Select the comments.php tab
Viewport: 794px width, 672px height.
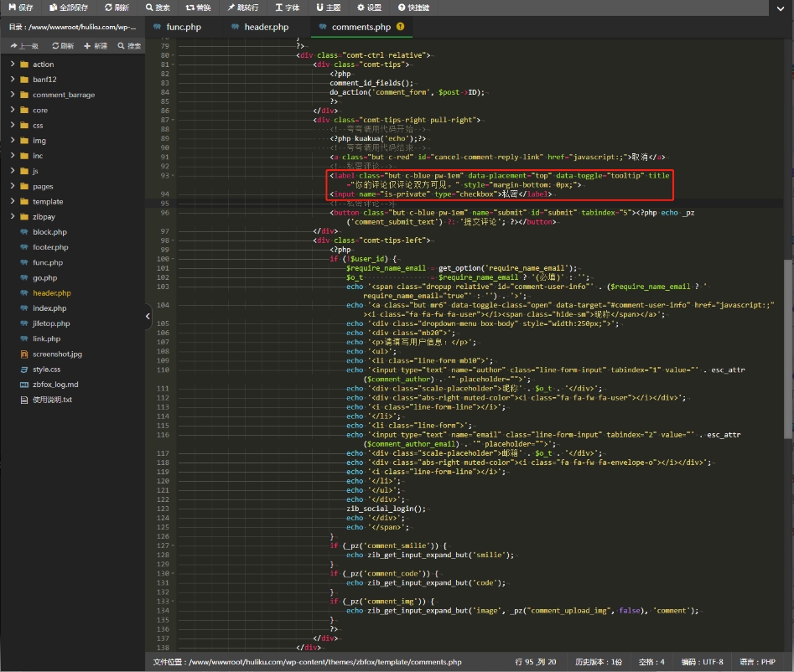click(361, 27)
